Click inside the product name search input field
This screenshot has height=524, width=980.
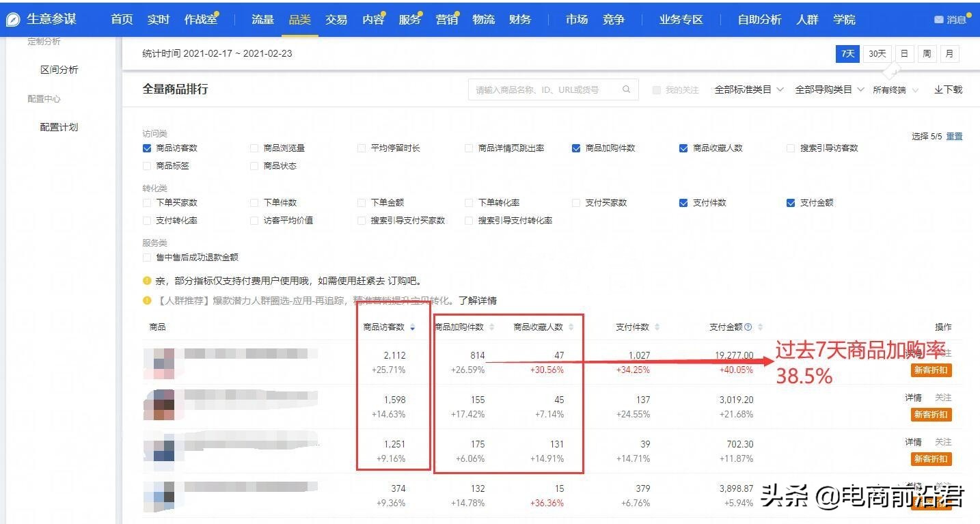coord(540,89)
